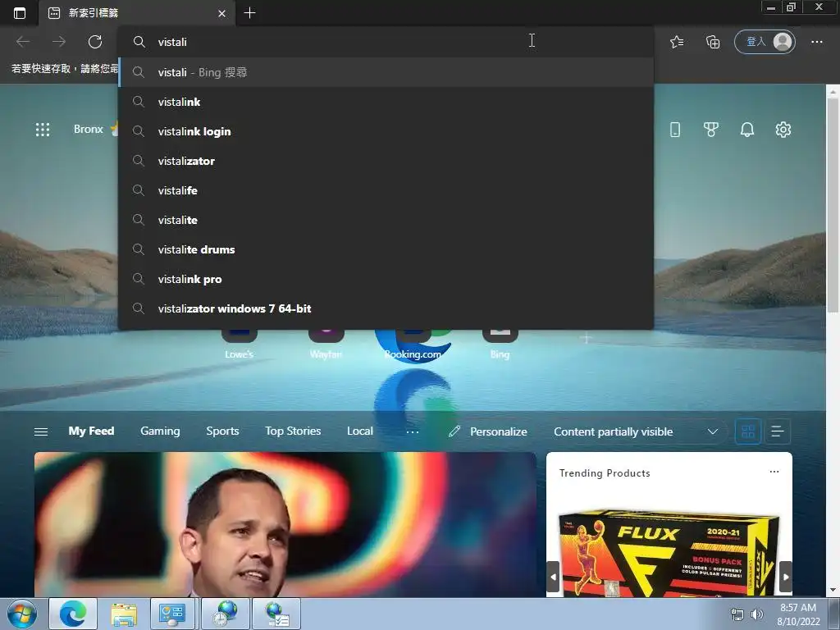Open page settings gear icon
This screenshot has width=840, height=630.
click(x=783, y=130)
